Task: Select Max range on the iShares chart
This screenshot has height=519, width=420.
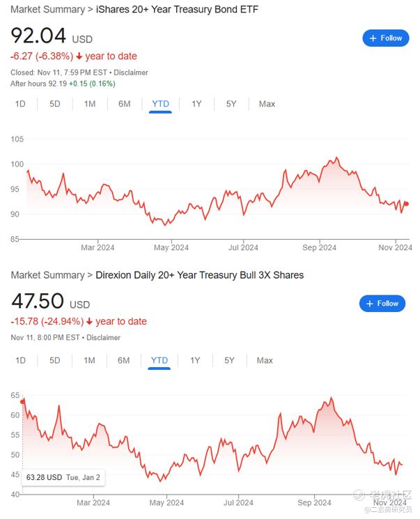Action: click(x=267, y=104)
